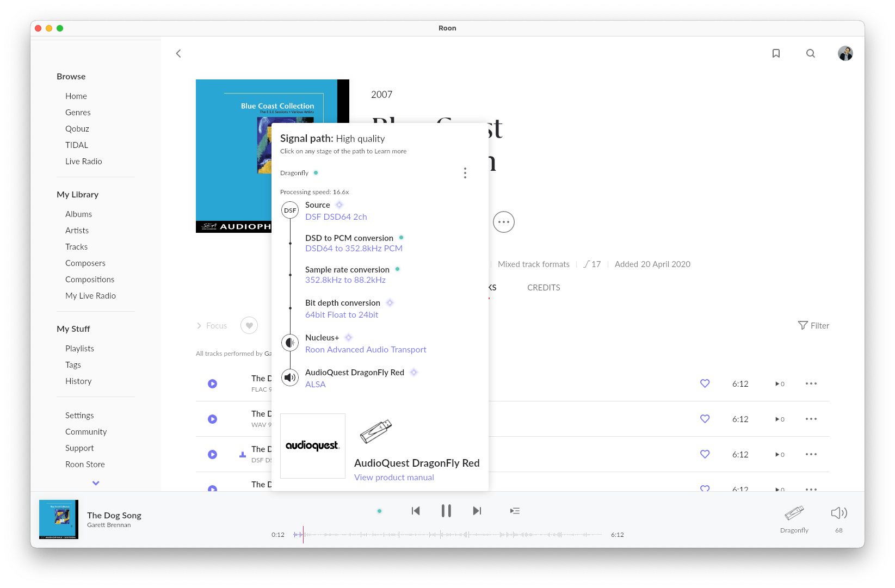Click the ALSA output link

316,385
